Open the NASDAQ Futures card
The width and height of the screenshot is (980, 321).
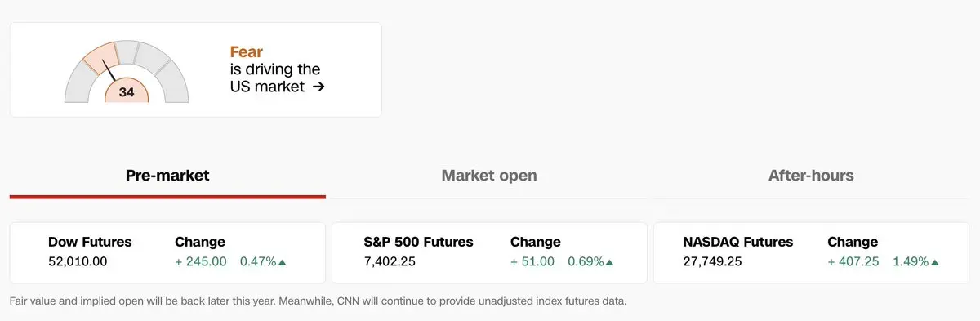(x=811, y=253)
